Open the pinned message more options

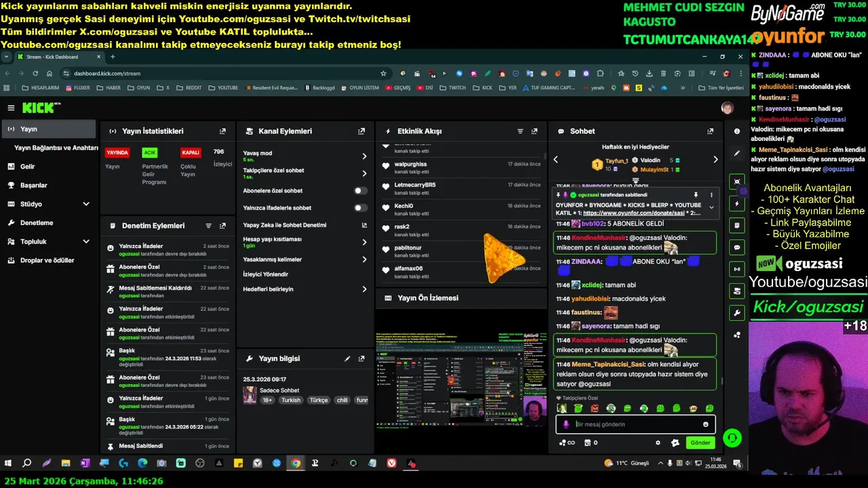tap(711, 195)
